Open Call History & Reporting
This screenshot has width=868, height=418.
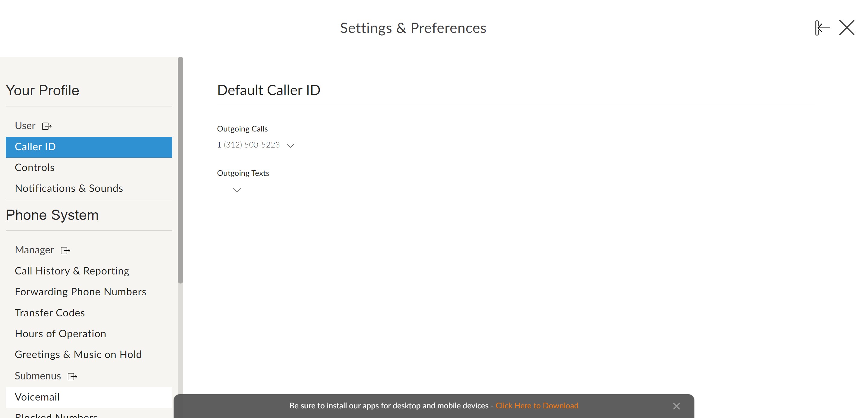tap(72, 271)
